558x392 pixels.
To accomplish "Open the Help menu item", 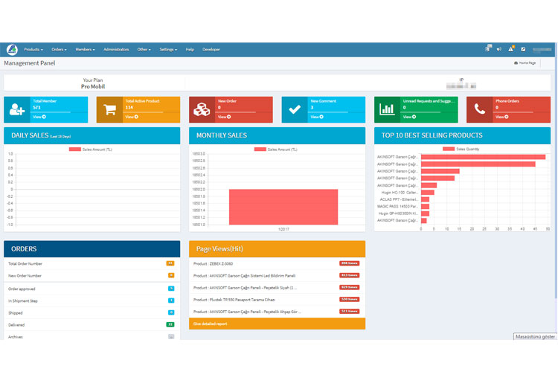I will [x=190, y=49].
